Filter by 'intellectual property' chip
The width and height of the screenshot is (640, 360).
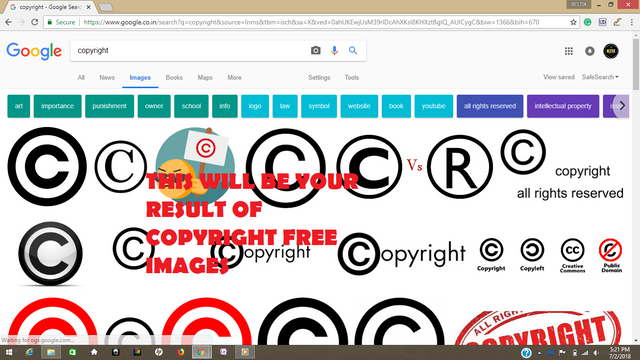(x=563, y=106)
